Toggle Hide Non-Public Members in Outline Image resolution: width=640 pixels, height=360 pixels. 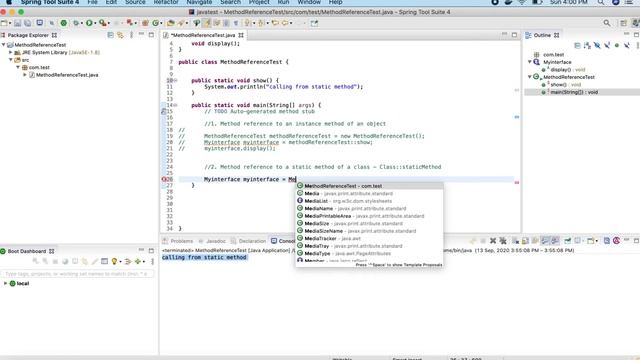tap(617, 45)
